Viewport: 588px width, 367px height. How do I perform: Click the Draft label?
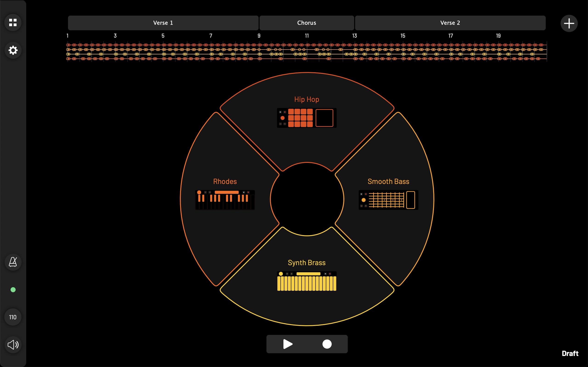[x=570, y=353]
